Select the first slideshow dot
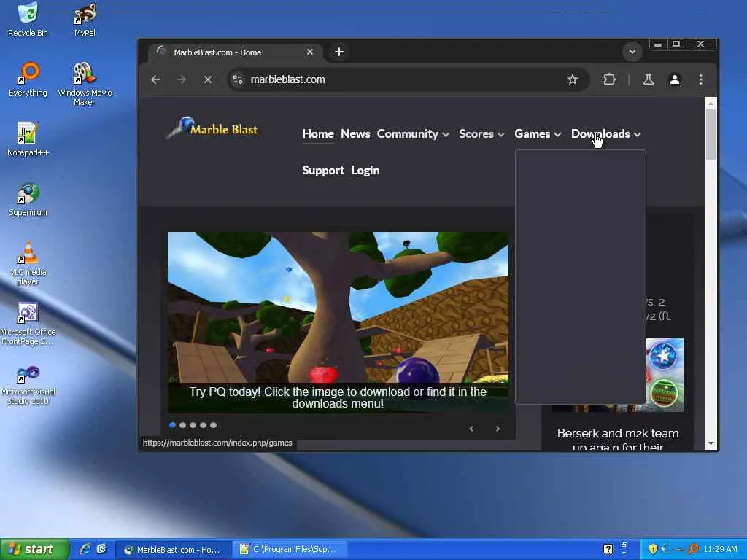 pyautogui.click(x=172, y=425)
